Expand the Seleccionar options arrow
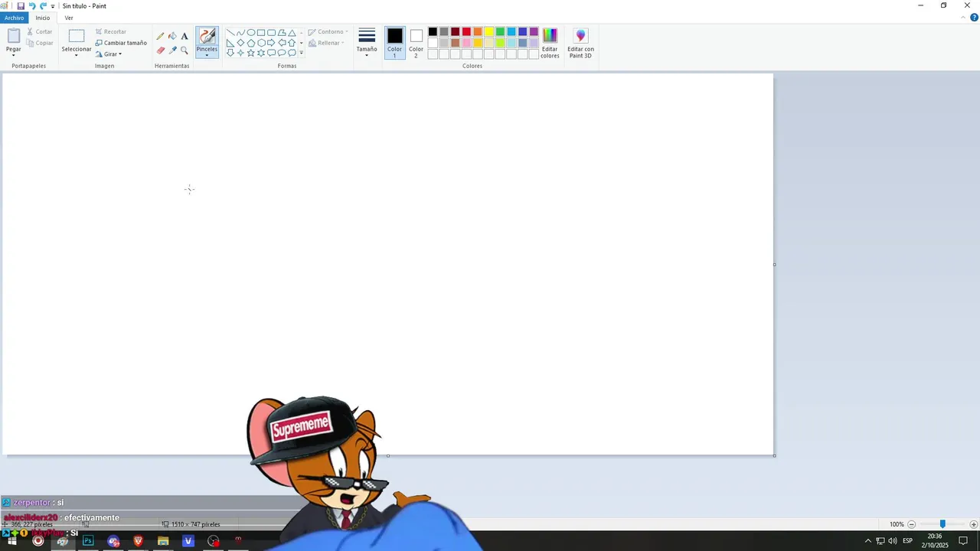Viewport: 980px width, 551px height. pos(77,55)
